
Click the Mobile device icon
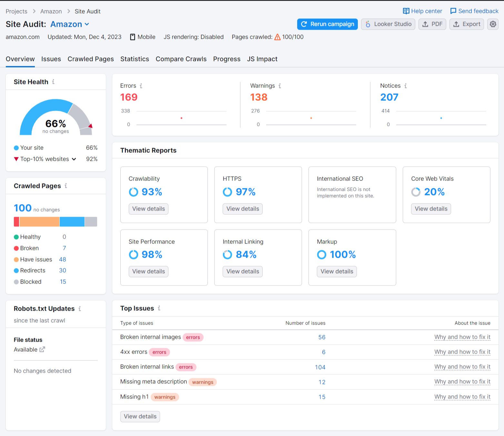click(x=133, y=37)
